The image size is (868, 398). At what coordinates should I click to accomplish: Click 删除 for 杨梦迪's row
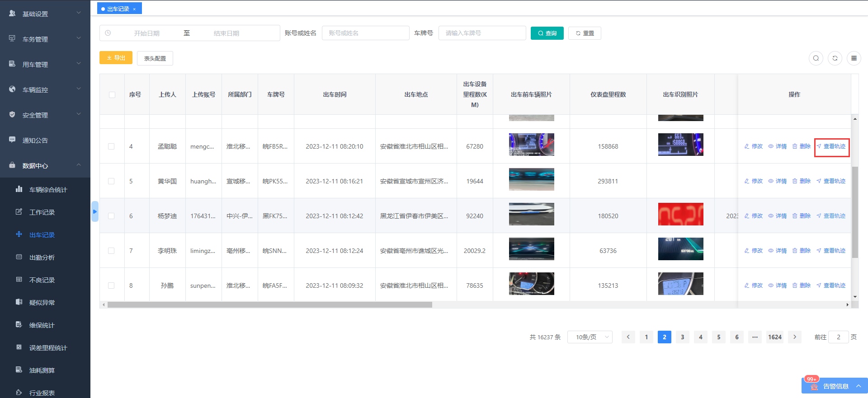click(801, 216)
